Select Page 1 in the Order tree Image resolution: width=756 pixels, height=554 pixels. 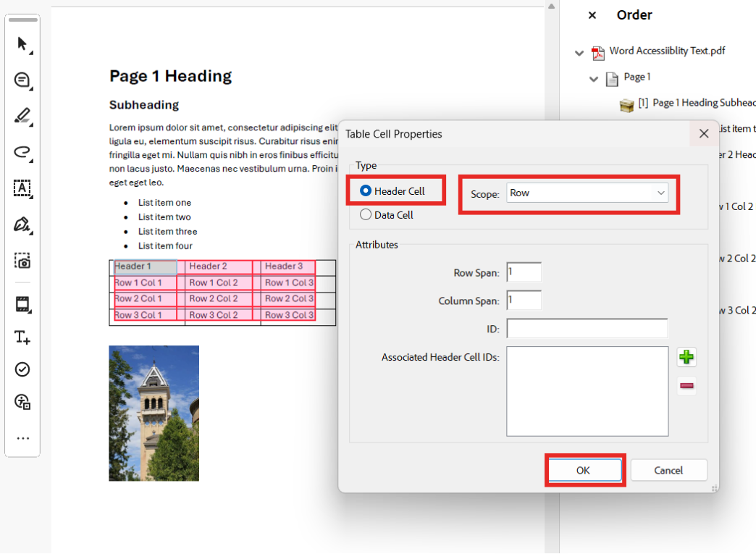pyautogui.click(x=637, y=77)
